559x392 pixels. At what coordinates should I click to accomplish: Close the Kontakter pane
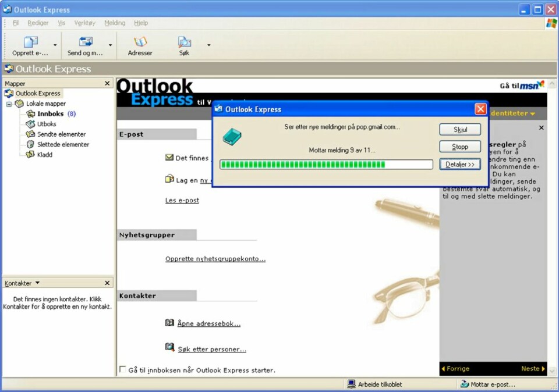tap(107, 283)
